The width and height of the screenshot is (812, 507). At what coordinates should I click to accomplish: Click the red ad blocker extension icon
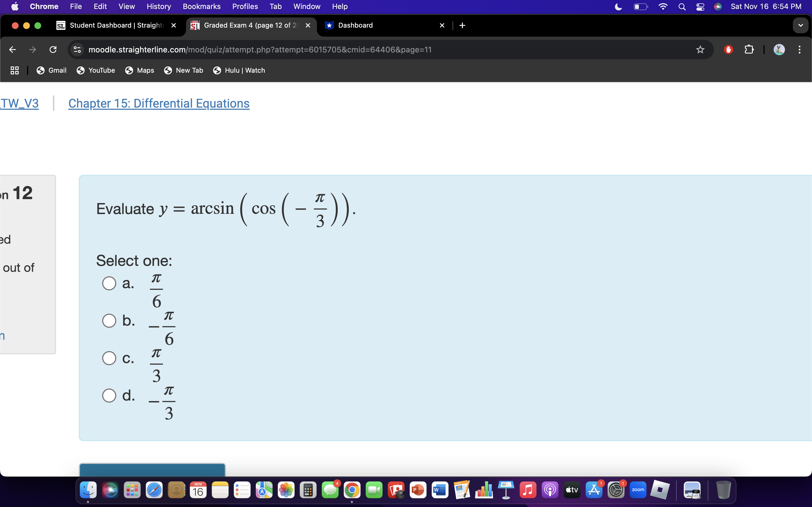[x=728, y=50]
